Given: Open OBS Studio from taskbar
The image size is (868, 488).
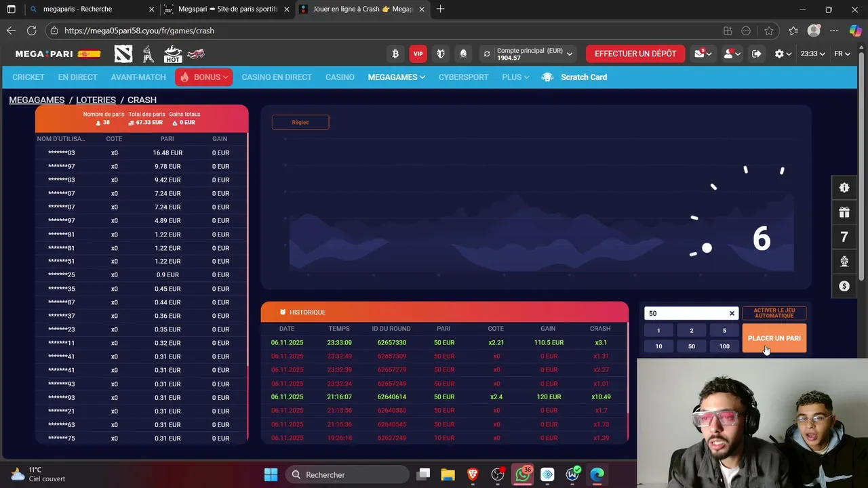Looking at the screenshot, I should point(498,474).
